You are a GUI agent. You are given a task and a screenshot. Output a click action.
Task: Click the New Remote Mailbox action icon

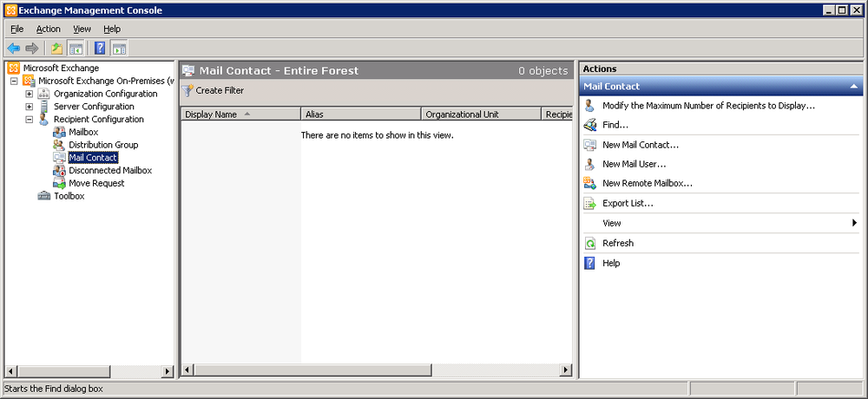tap(590, 183)
